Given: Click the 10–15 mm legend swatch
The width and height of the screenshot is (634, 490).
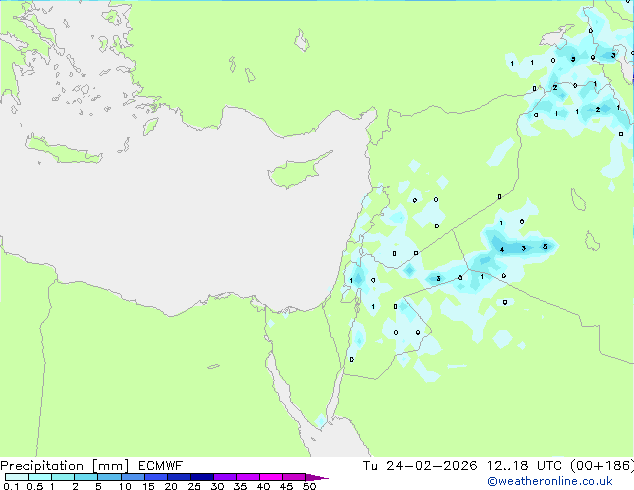Looking at the screenshot, I should coord(132,477).
